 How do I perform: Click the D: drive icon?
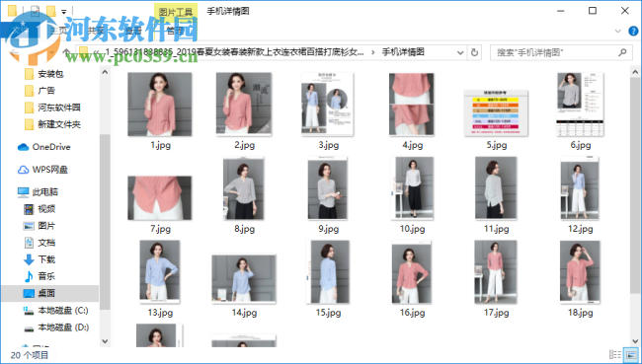[x=29, y=328]
